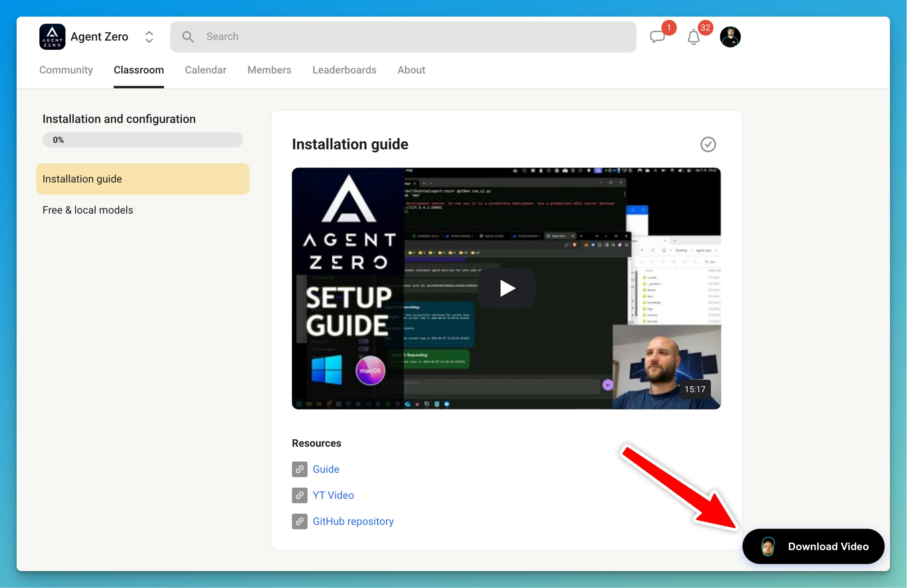
Task: Open the YT Video resource link
Action: 333,495
